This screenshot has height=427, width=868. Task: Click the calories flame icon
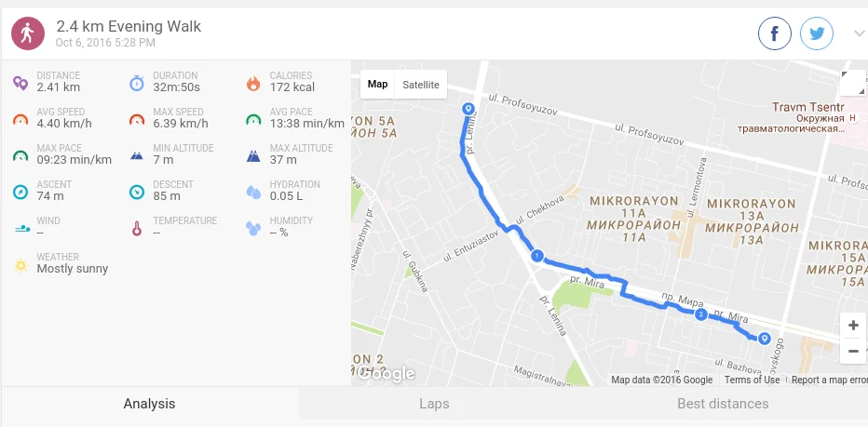(x=253, y=83)
